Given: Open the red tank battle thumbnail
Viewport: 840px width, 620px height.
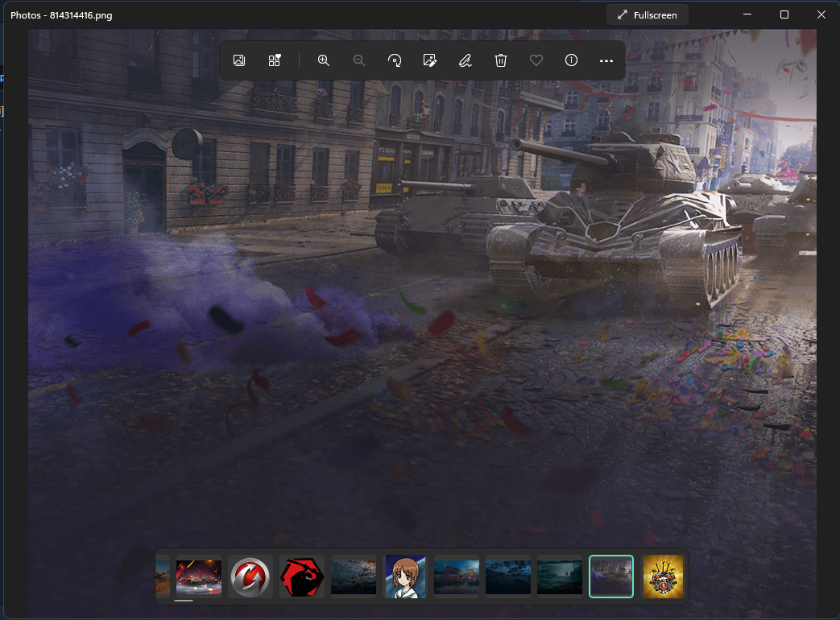Looking at the screenshot, I should tap(199, 577).
